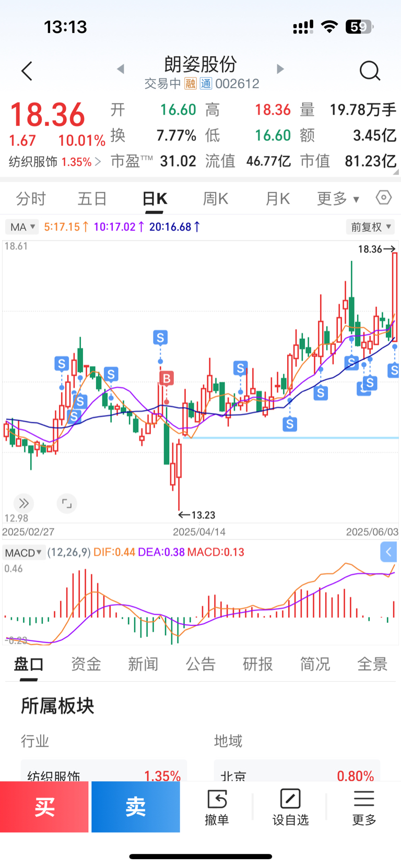The height and width of the screenshot is (868, 401).
Task: Tap the horizontal light-blue price line
Action: 291,438
